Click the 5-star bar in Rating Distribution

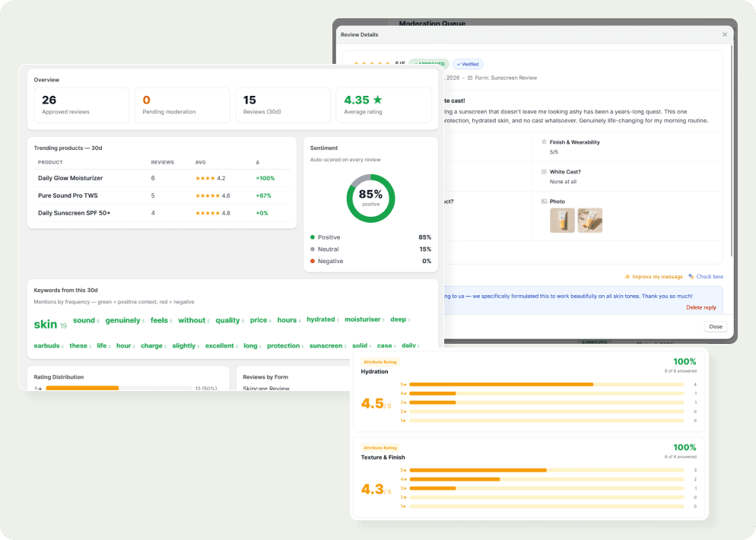[x=119, y=388]
